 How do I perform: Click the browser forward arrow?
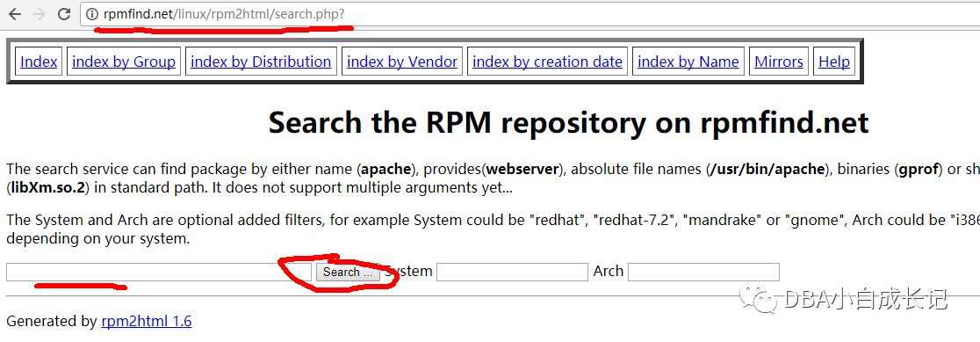pyautogui.click(x=40, y=14)
